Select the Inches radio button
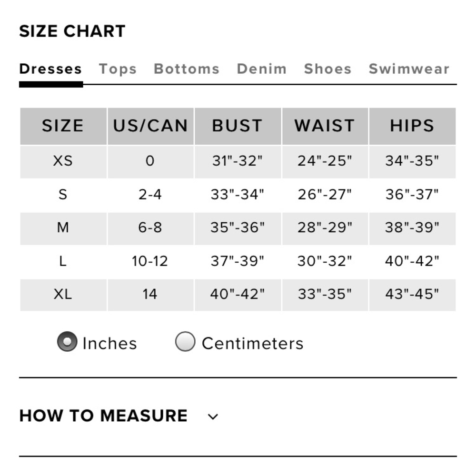476x476 pixels. click(67, 341)
